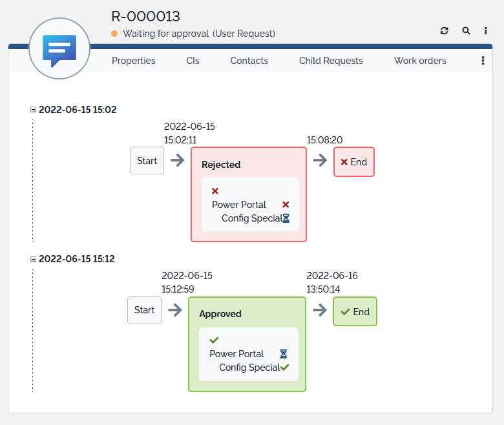Click the Start box of rejected flow
Viewport: 504px width, 425px height.
click(x=147, y=161)
